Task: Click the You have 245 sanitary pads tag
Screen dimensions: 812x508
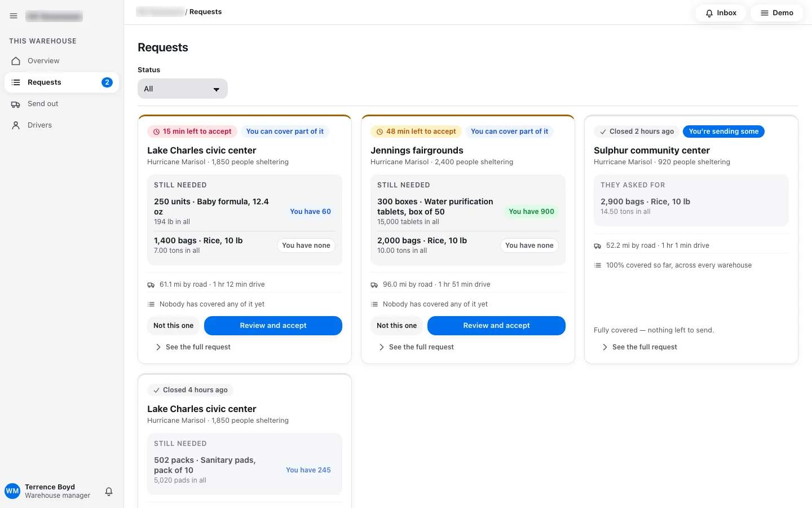Action: (308, 470)
